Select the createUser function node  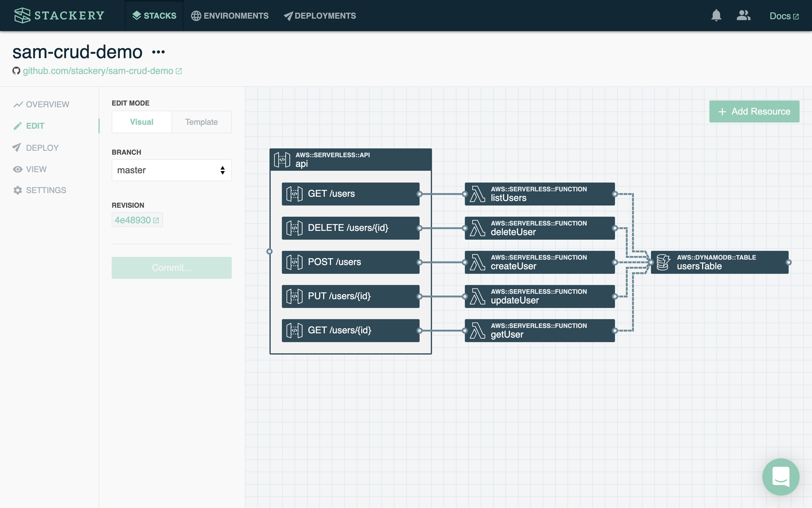tap(540, 262)
